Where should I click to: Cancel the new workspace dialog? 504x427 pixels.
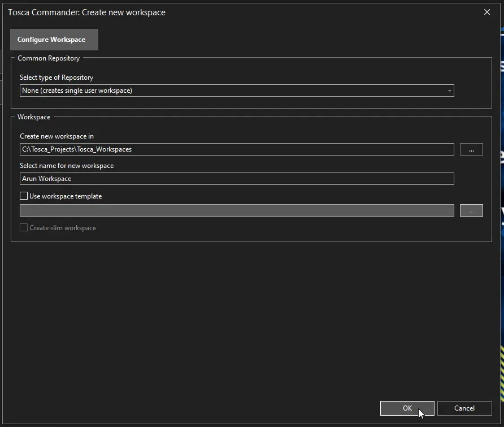tap(464, 408)
